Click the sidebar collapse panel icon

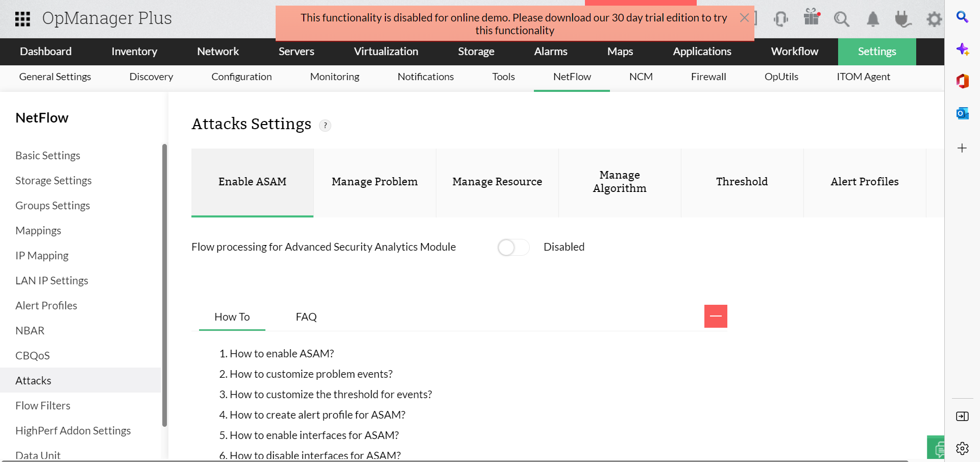click(x=962, y=417)
